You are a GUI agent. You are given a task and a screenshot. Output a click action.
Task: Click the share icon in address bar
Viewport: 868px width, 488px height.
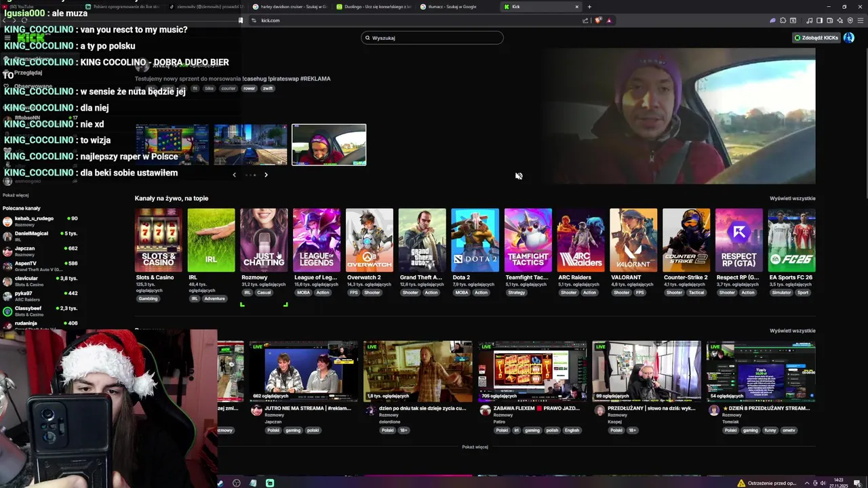point(585,20)
